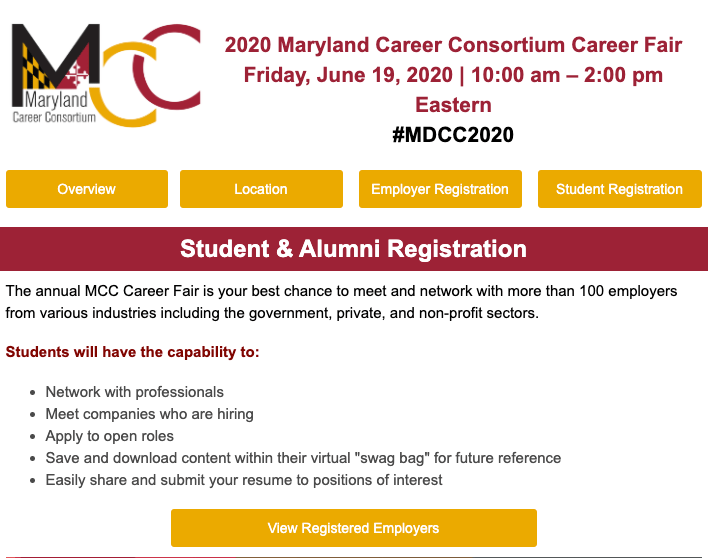Select the "Meet companies who are hiring" bullet
708x558 pixels.
150,414
